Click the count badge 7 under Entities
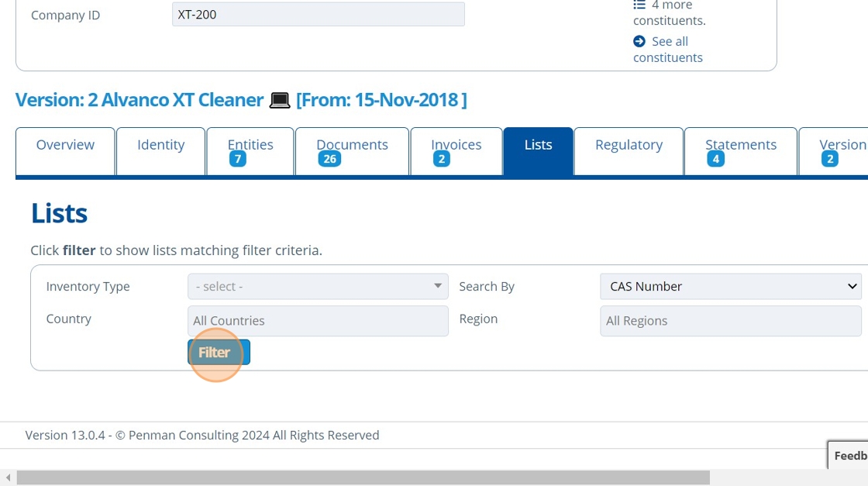The width and height of the screenshot is (868, 486). pyautogui.click(x=238, y=160)
